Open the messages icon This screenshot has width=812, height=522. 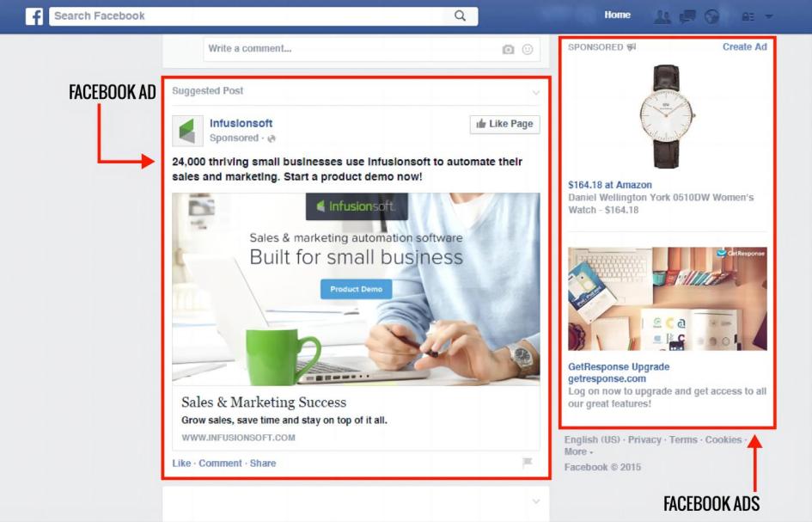point(687,16)
